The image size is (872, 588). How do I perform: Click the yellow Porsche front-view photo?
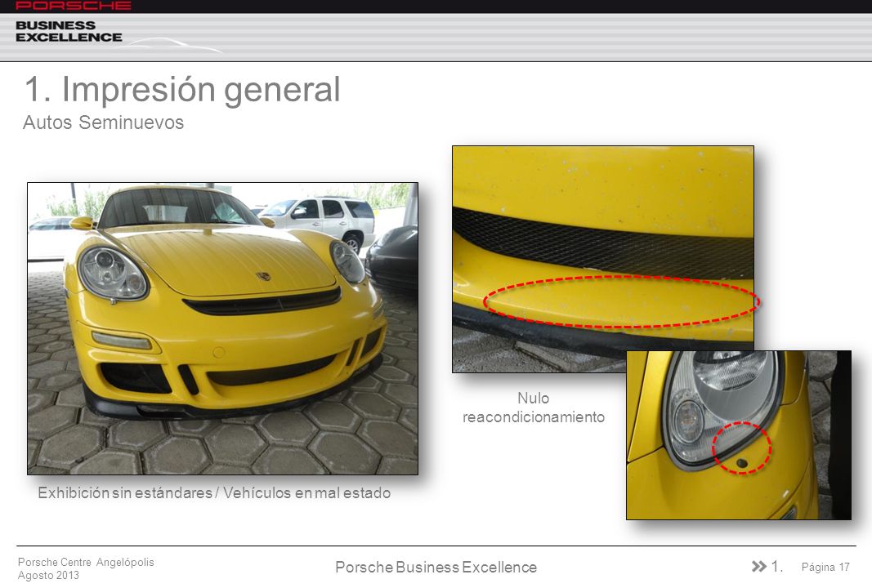pyautogui.click(x=222, y=328)
